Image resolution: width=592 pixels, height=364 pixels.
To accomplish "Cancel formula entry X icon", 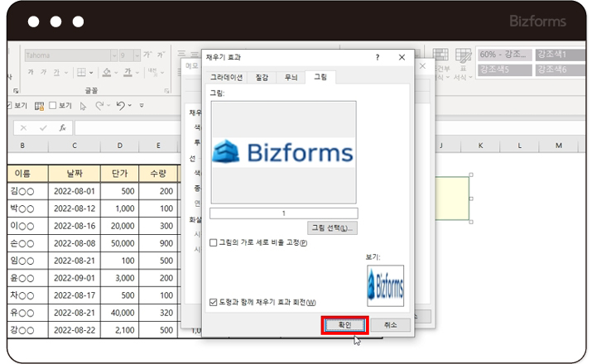I will tap(23, 128).
